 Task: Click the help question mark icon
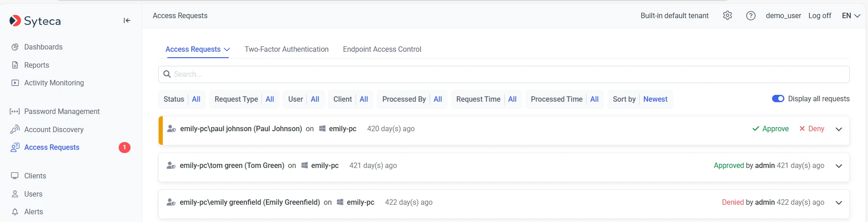pyautogui.click(x=751, y=15)
